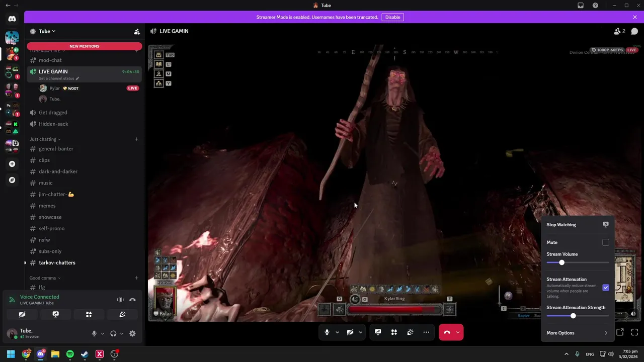Viewport: 644px width, 362px height.
Task: Dismiss the Streamer Mode banner
Action: [x=635, y=17]
